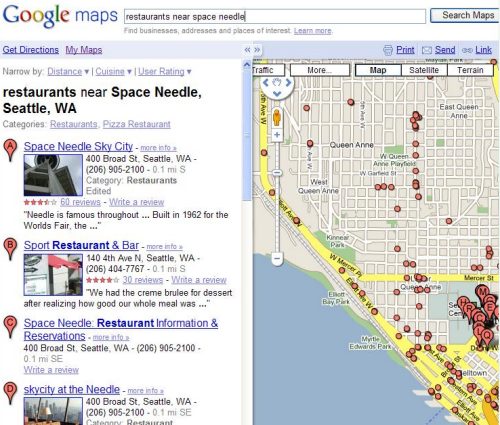
Task: Open the Sport Restaurant & Bar photo thumbnail
Action: 53,275
